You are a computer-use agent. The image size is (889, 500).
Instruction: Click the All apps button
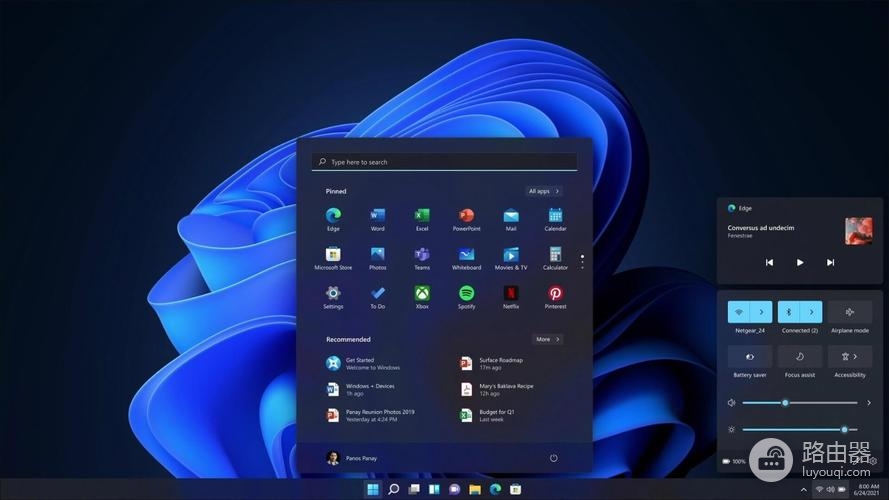tap(544, 191)
